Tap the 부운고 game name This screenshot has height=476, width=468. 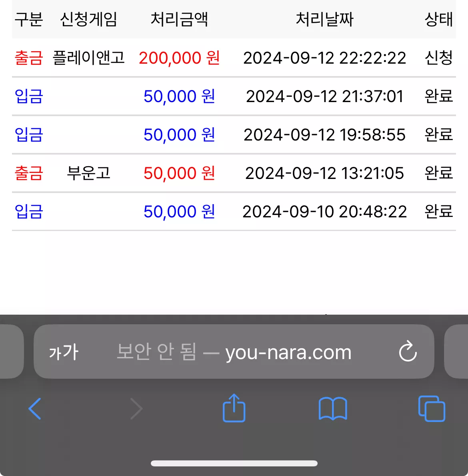coord(88,173)
